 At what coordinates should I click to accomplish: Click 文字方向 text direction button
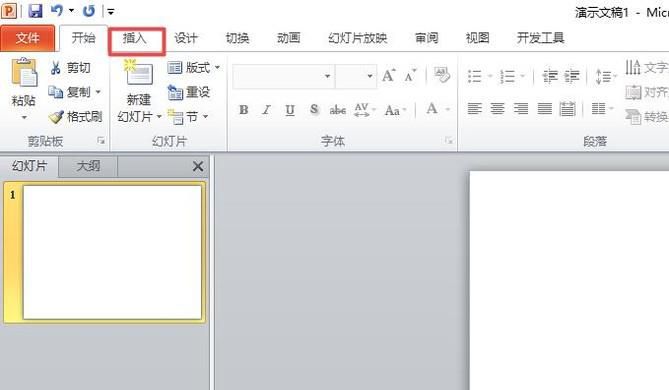tap(647, 67)
